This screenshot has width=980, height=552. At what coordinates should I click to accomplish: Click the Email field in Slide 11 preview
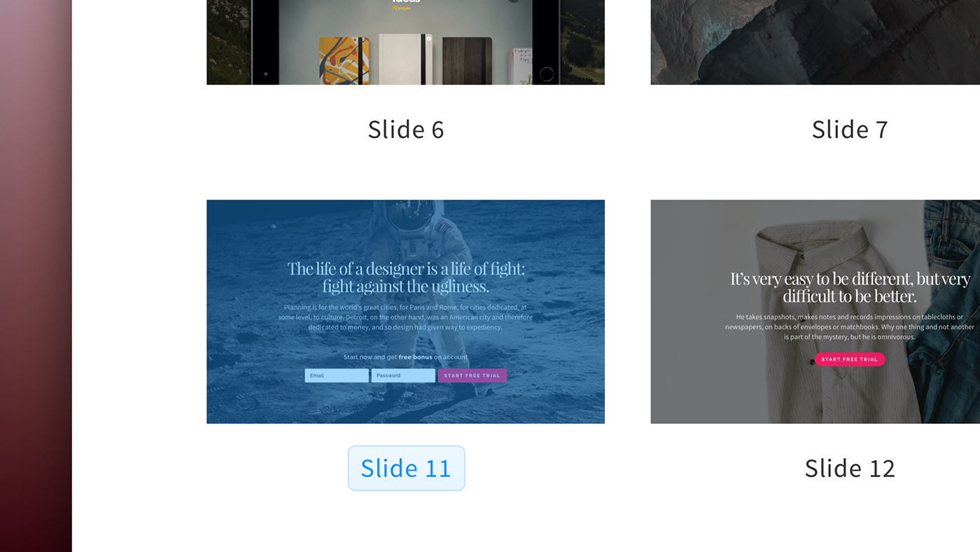coord(337,375)
